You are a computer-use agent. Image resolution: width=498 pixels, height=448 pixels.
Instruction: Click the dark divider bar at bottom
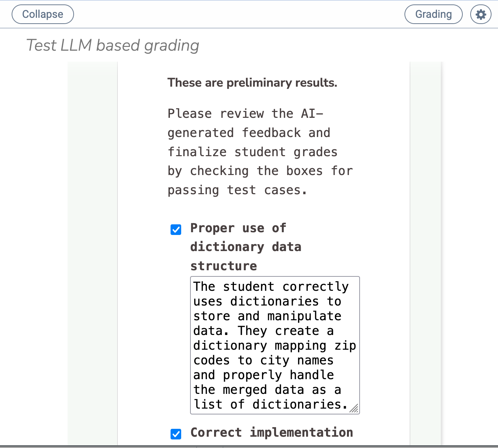[x=249, y=447]
